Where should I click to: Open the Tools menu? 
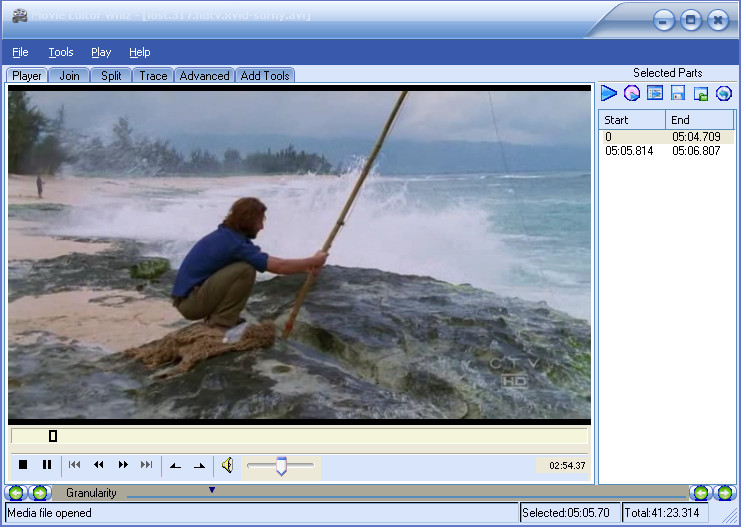[x=61, y=52]
